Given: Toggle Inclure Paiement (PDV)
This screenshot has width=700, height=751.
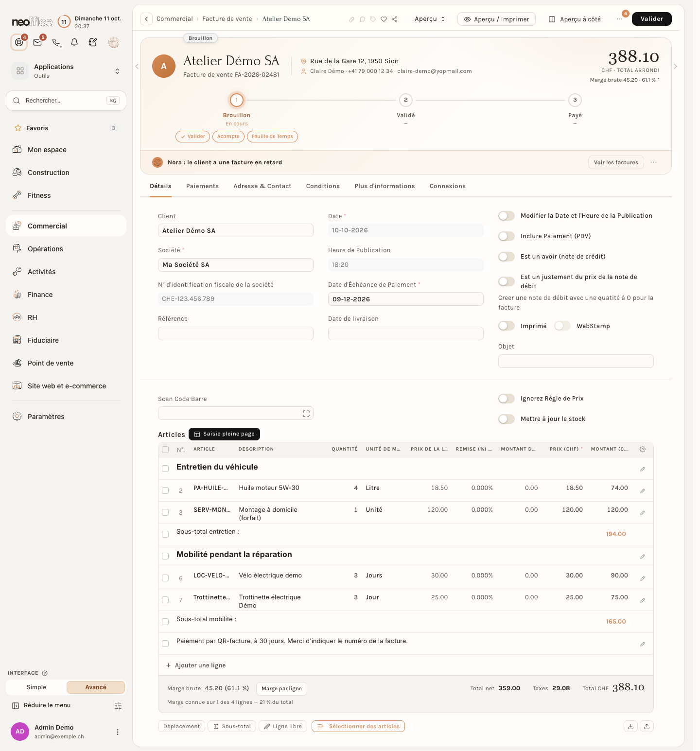Looking at the screenshot, I should [507, 236].
